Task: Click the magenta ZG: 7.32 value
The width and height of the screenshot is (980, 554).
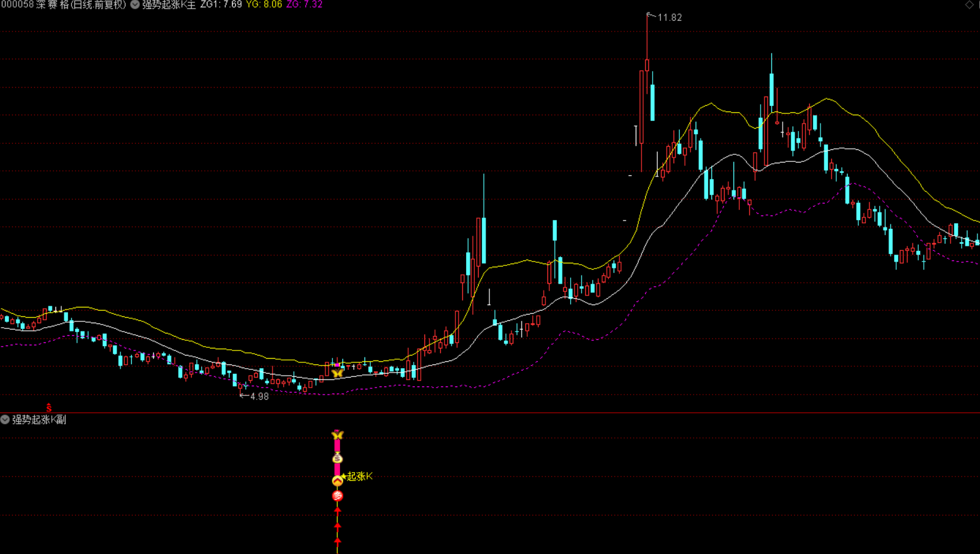Action: point(305,4)
